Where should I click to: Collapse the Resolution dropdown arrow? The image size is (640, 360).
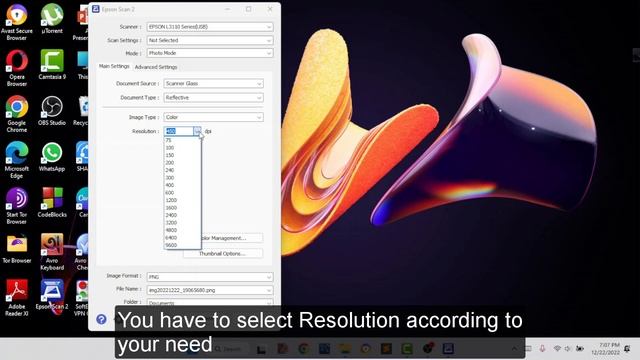[198, 131]
